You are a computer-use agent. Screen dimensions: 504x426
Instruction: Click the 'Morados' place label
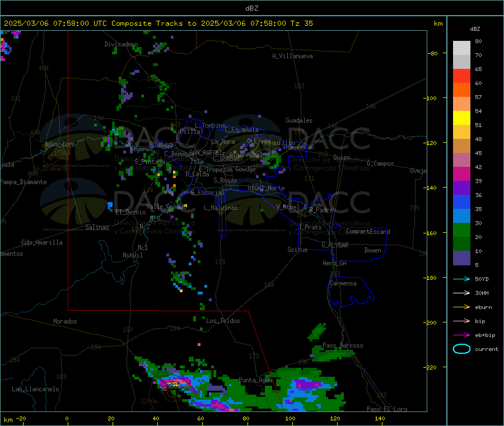pyautogui.click(x=66, y=321)
